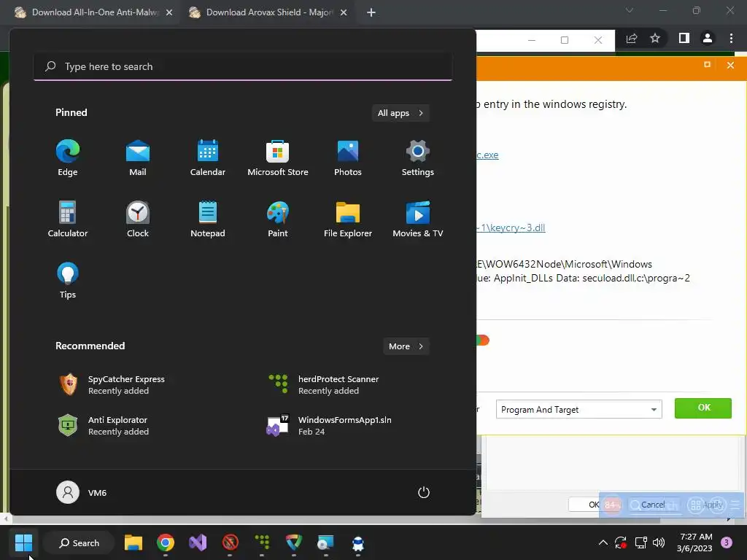Switch to Chrome on the taskbar
The width and height of the screenshot is (747, 560).
pyautogui.click(x=166, y=542)
